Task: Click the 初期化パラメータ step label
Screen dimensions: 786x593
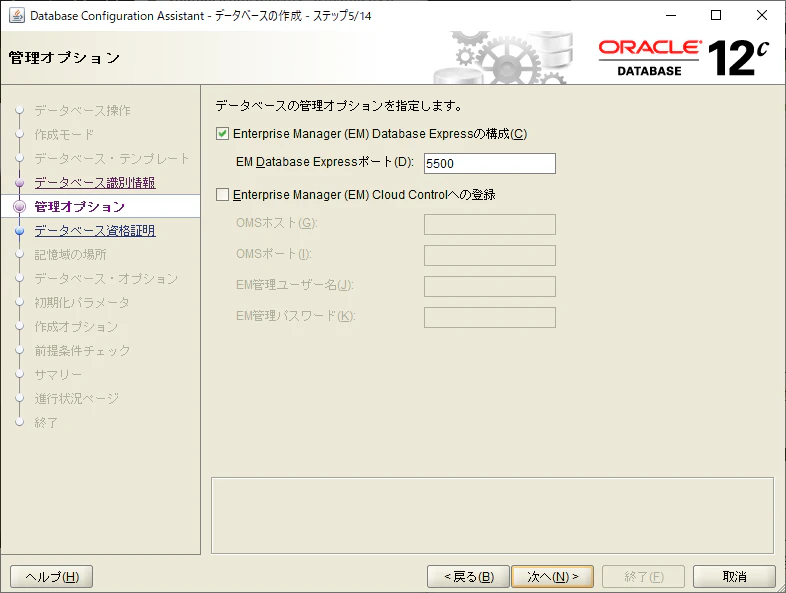Action: [x=82, y=303]
